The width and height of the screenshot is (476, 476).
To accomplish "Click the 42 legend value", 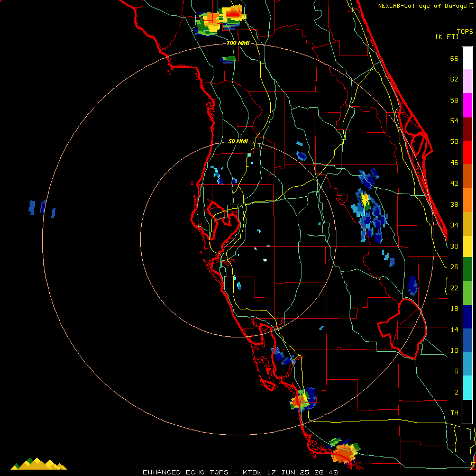I will click(x=454, y=184).
